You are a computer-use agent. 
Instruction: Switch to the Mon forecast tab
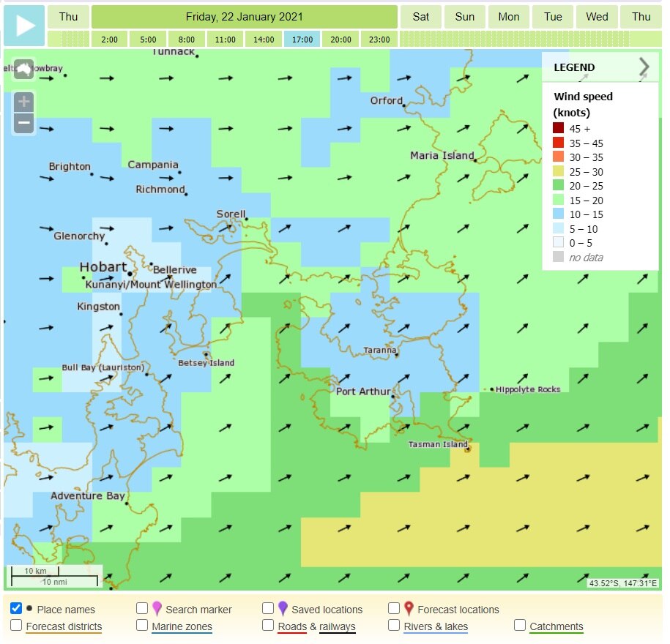coord(508,16)
